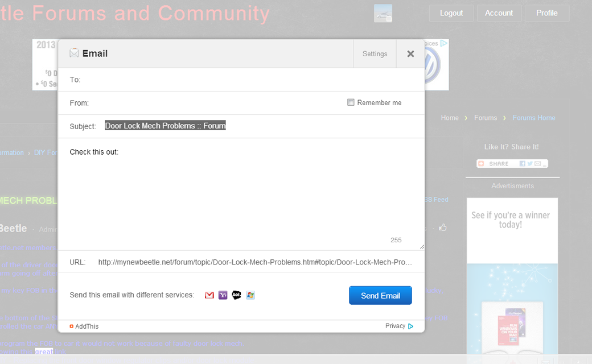
Task: Click the user avatar thumbnail in header
Action: [x=383, y=13]
